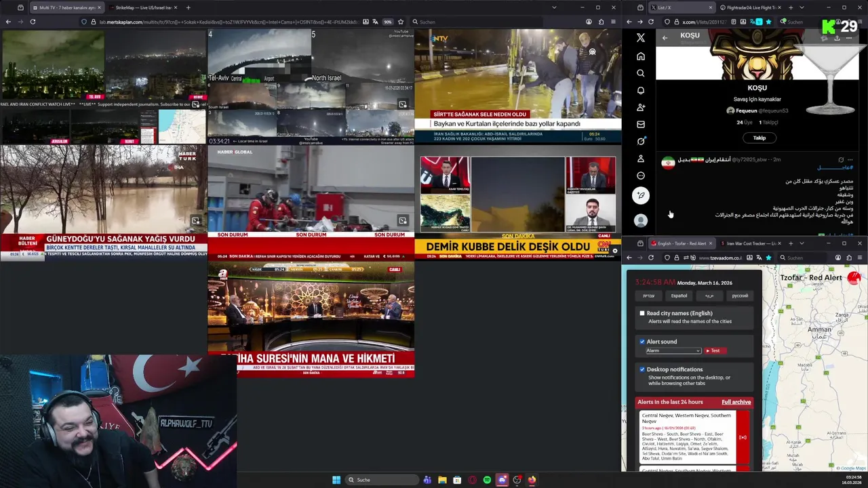868x488 pixels.
Task: Enable Read city names checkbox
Action: [642, 313]
